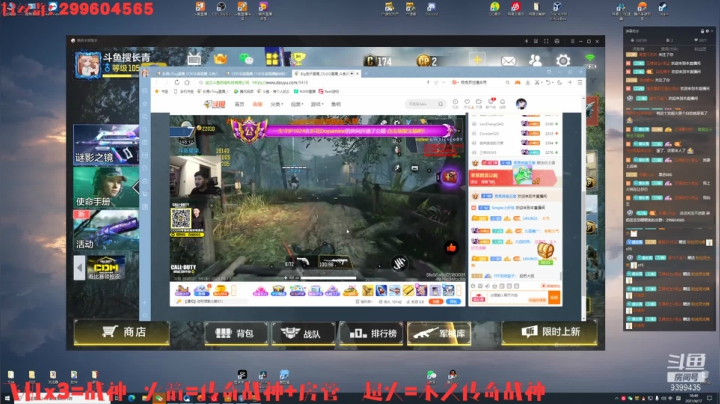Click the yellow taxi gift icon

(350, 290)
